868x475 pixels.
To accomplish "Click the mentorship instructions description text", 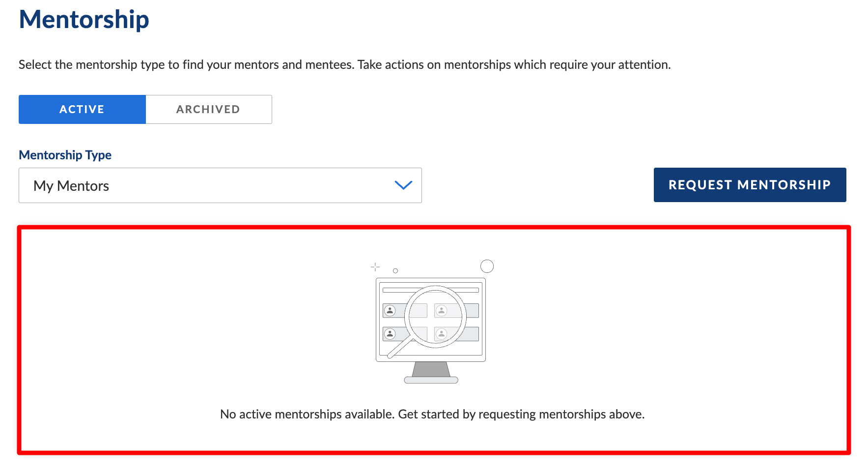I will (344, 65).
